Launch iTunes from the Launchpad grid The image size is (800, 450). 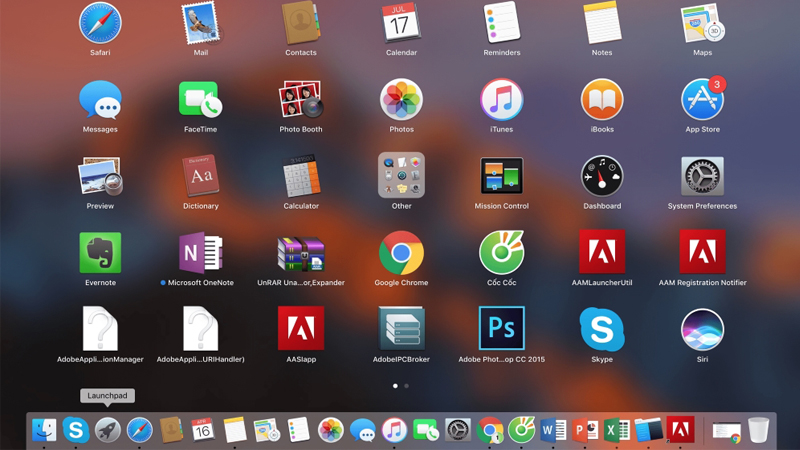tap(502, 100)
